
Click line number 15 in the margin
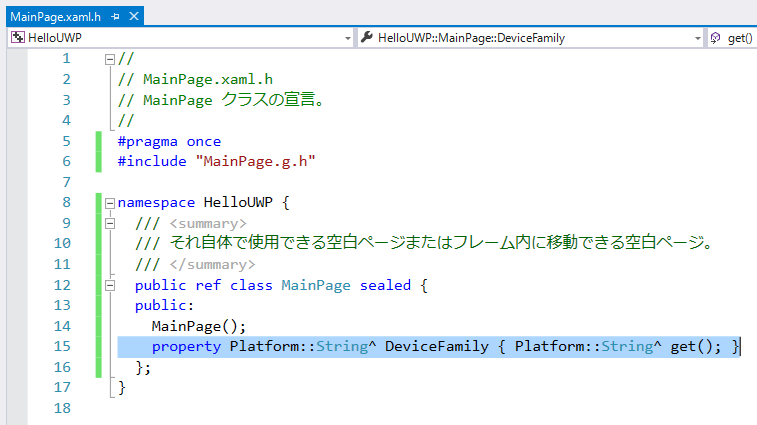pyautogui.click(x=62, y=346)
